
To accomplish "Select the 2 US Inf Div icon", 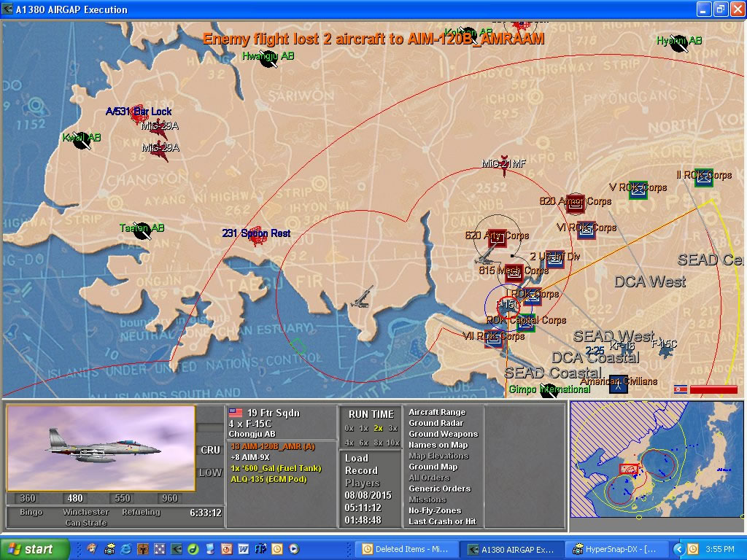I will [x=554, y=258].
